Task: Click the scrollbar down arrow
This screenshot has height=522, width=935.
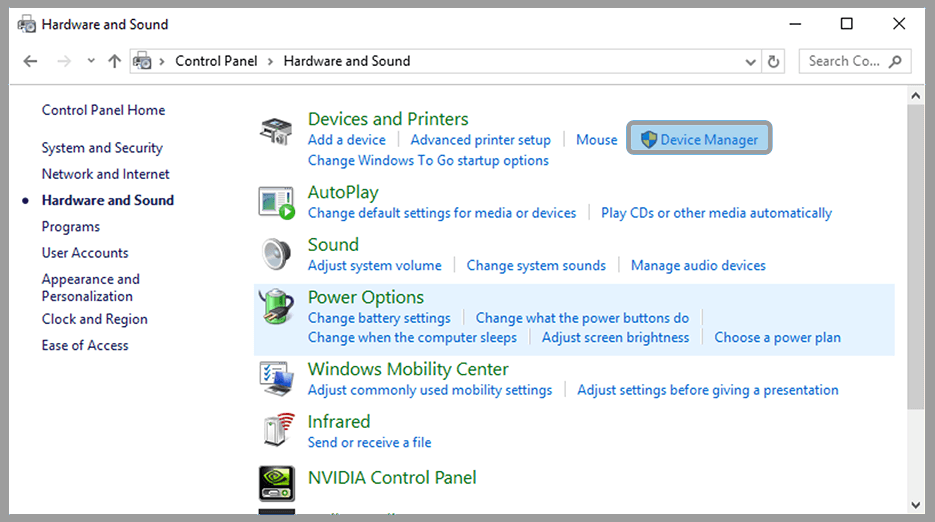Action: (x=916, y=505)
